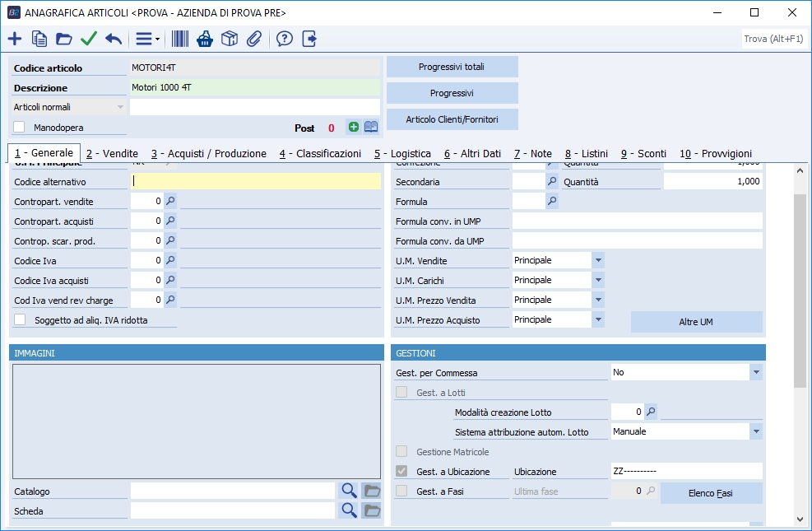Click the undo arrow toolbar icon
The image size is (812, 531).
click(114, 39)
